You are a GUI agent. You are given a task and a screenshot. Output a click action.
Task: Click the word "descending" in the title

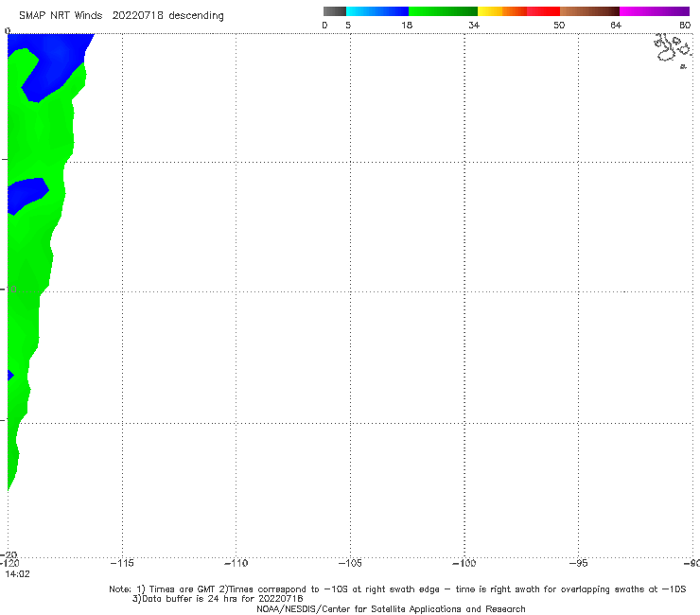tap(196, 16)
